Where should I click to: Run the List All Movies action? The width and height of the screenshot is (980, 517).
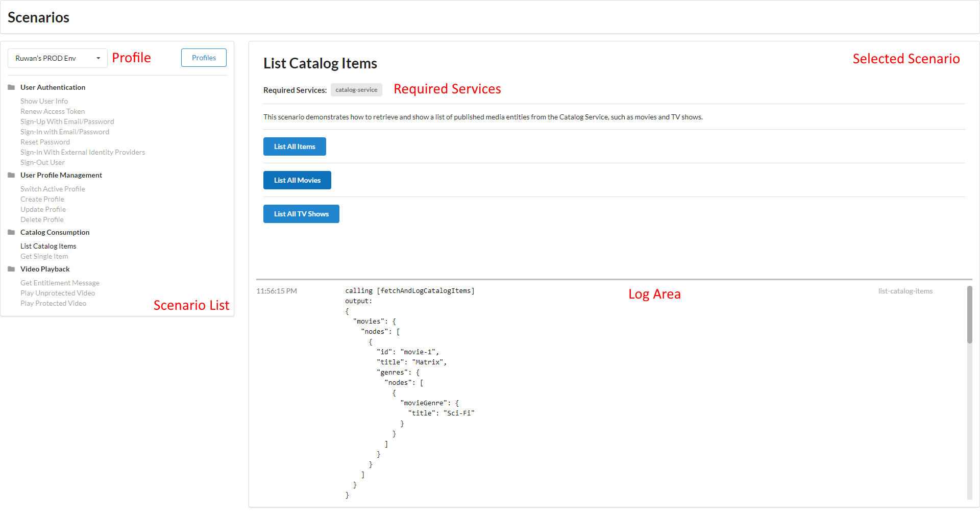point(297,180)
